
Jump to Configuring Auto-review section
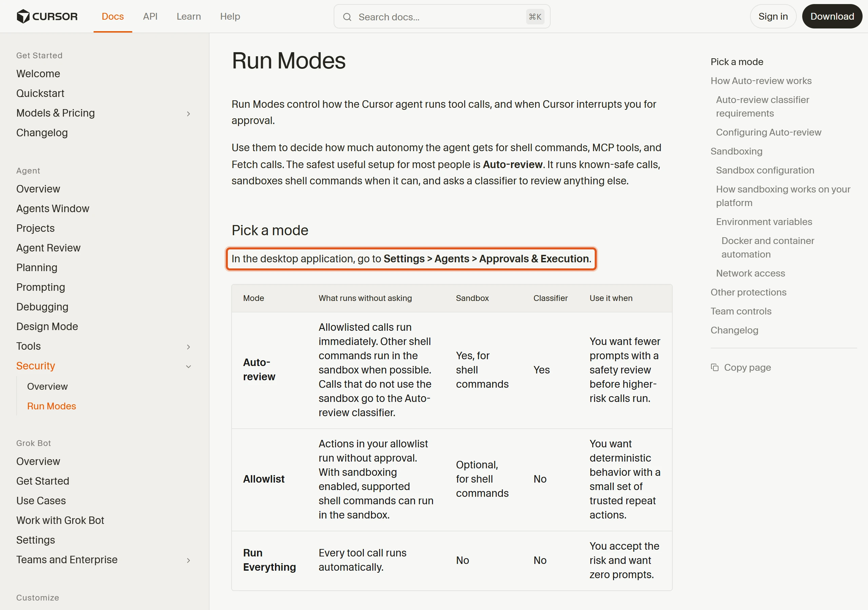768,132
